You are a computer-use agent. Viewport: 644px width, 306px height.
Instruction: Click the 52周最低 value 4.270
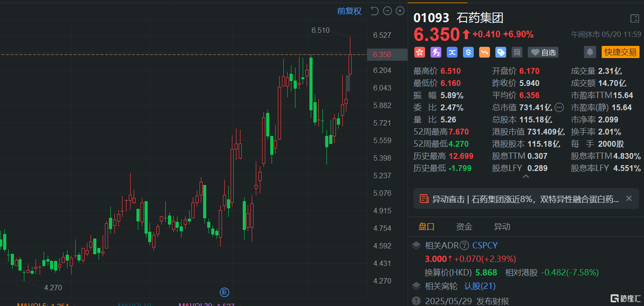click(x=459, y=144)
